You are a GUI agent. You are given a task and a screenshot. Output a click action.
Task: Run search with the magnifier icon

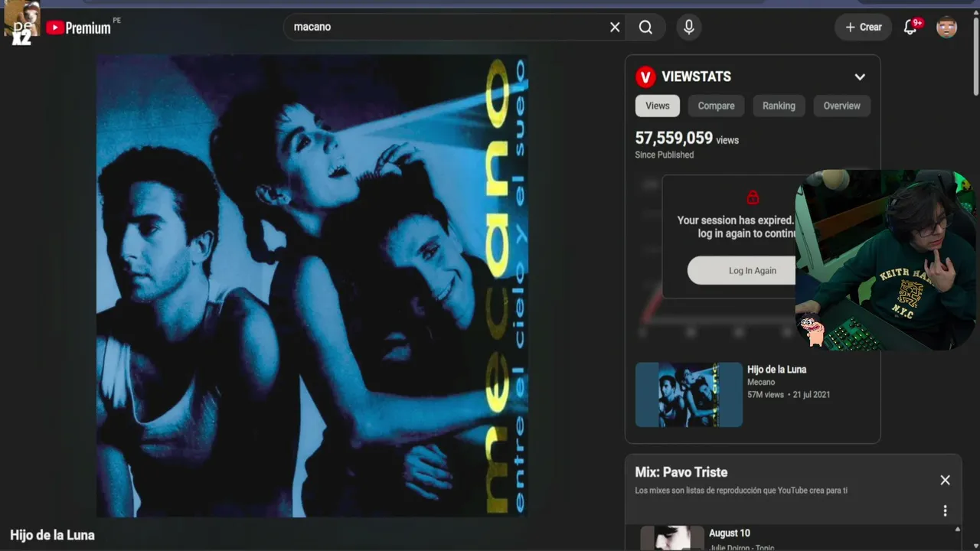[645, 28]
